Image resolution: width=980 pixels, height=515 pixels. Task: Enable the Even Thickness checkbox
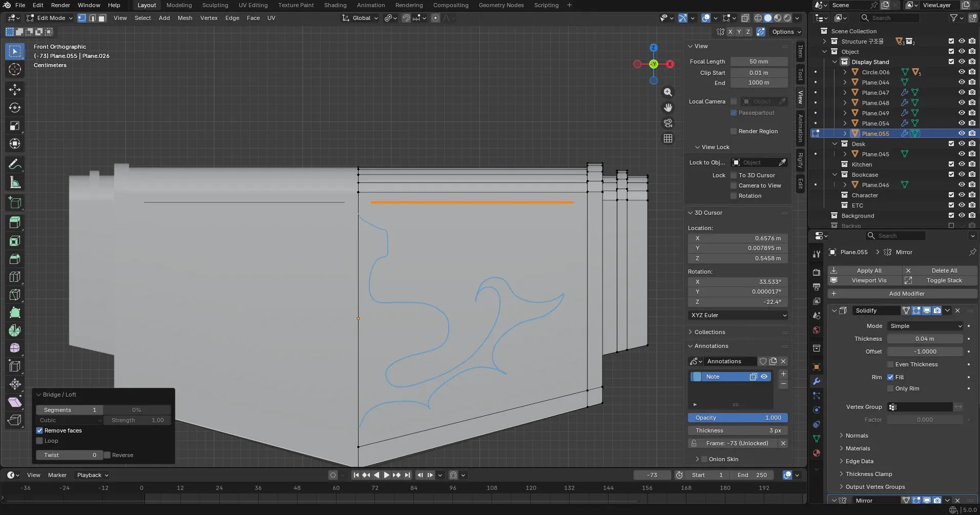(890, 364)
